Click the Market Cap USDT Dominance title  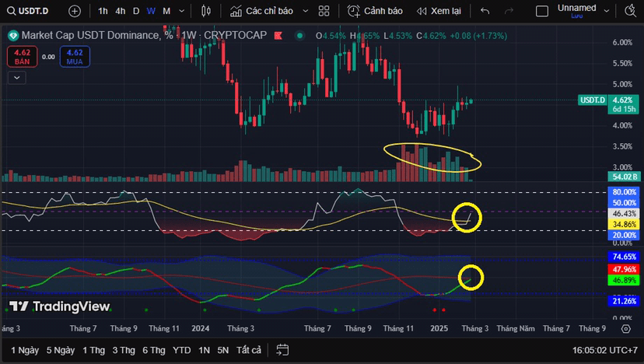pos(97,36)
